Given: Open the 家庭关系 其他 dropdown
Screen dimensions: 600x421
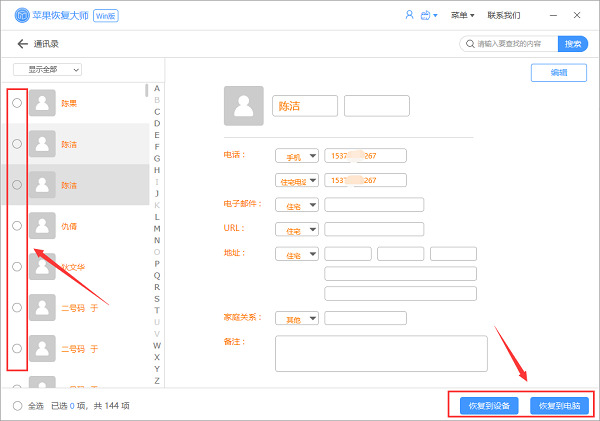Looking at the screenshot, I should [x=297, y=318].
